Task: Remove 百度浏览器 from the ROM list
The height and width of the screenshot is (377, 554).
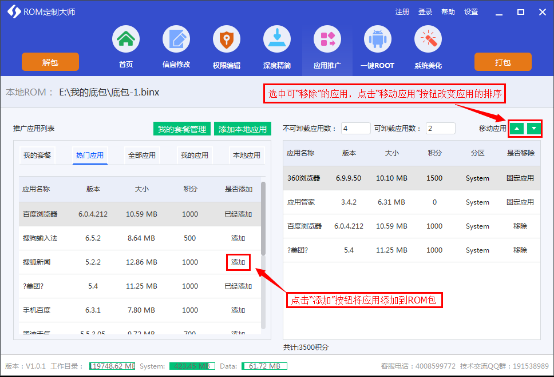Action: tap(520, 226)
